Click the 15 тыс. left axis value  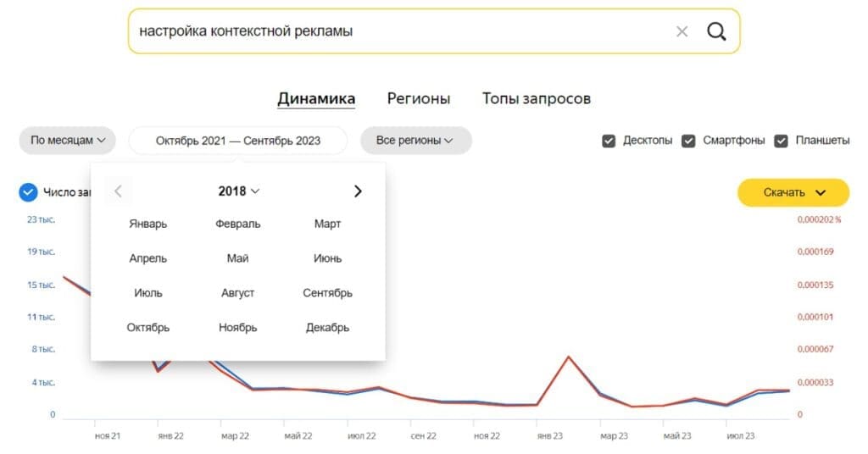coord(41,285)
